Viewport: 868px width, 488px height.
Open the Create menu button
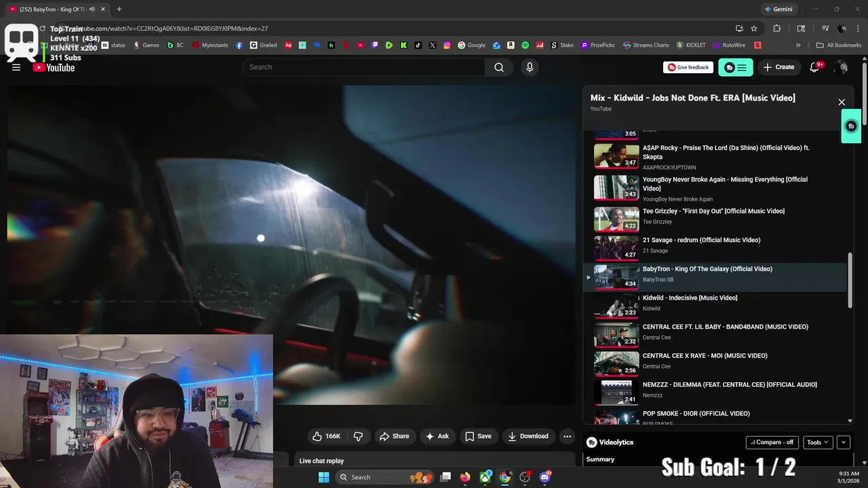[x=778, y=67]
